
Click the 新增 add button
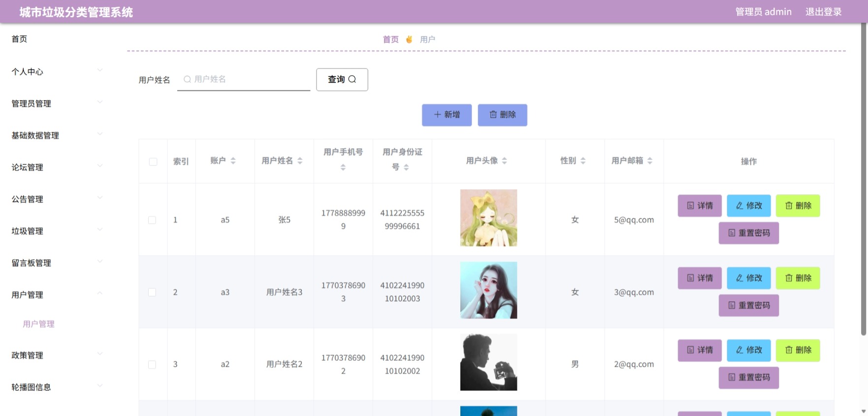(x=447, y=115)
